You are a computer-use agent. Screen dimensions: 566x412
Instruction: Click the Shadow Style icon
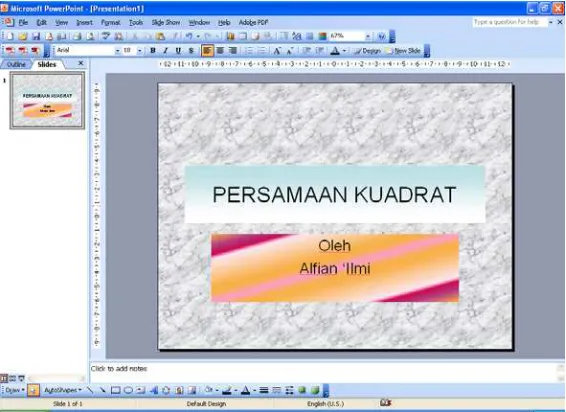pos(302,390)
